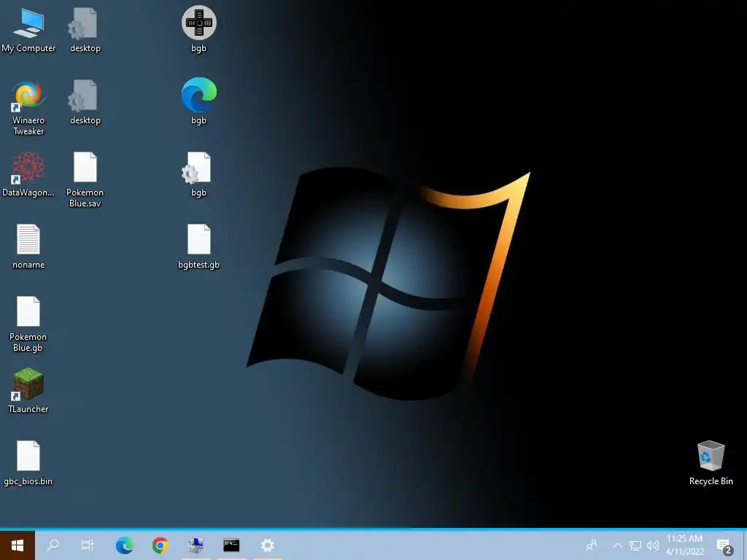Switch to the computer-monitor app on taskbar

196,545
